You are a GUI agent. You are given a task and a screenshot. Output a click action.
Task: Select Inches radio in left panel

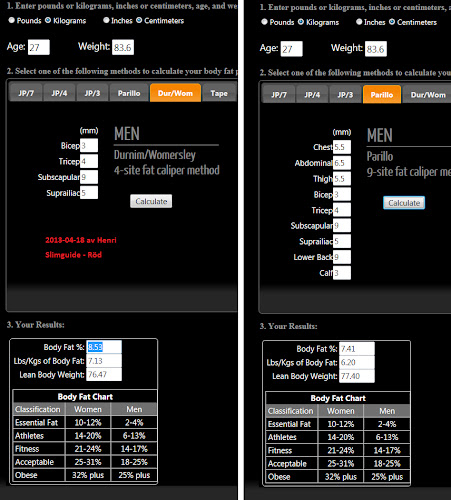tap(106, 20)
